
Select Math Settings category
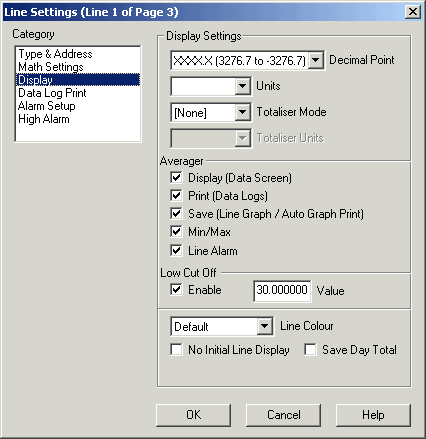coord(51,67)
